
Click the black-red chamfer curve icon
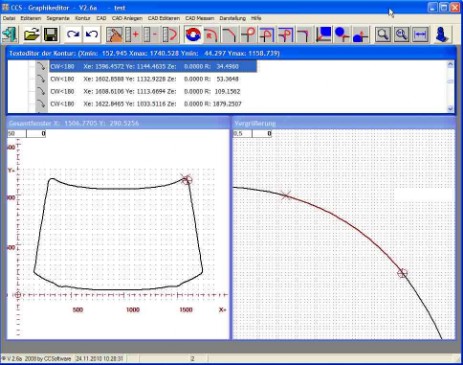tap(230, 34)
